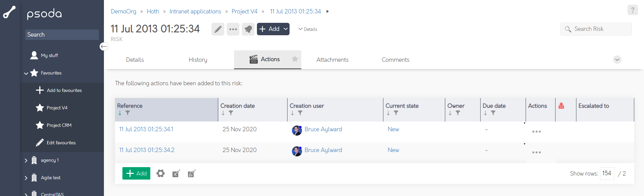Export the actions table to Excel
The image size is (644, 196).
176,174
